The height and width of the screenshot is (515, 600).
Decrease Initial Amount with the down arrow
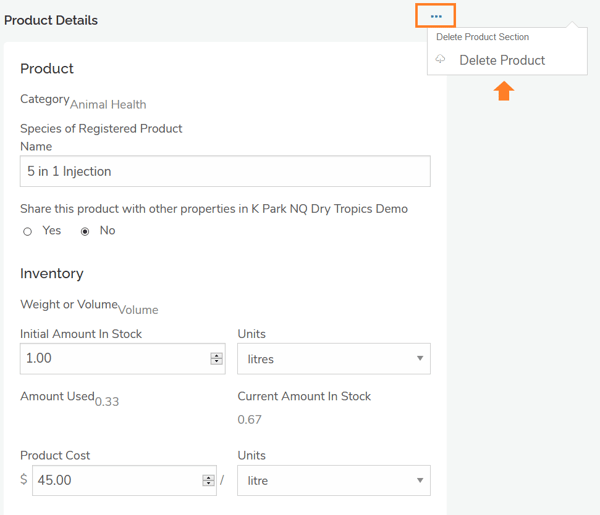pos(216,362)
